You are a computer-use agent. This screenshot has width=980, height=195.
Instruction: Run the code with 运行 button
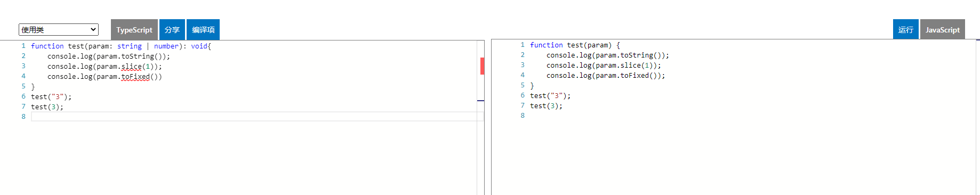pos(906,29)
